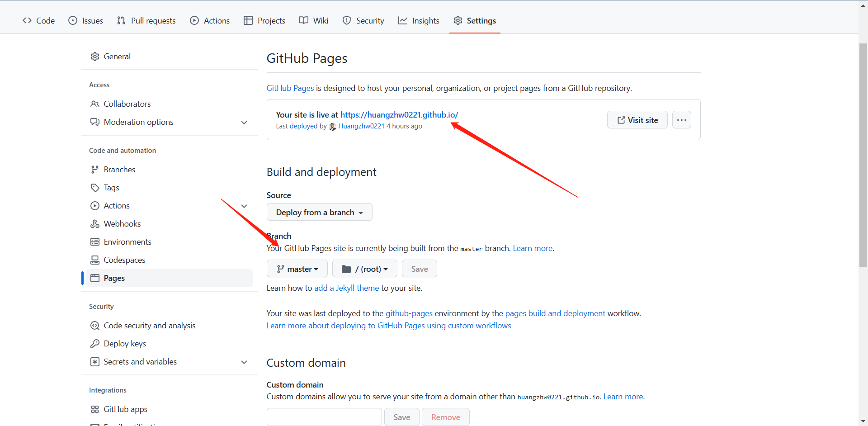
Task: Open the Code tab
Action: (x=39, y=21)
